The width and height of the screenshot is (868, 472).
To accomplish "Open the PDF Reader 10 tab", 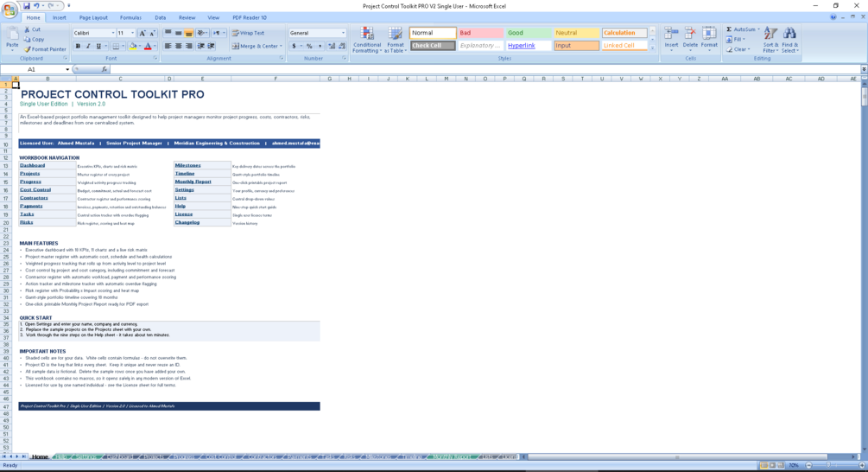I will (249, 18).
